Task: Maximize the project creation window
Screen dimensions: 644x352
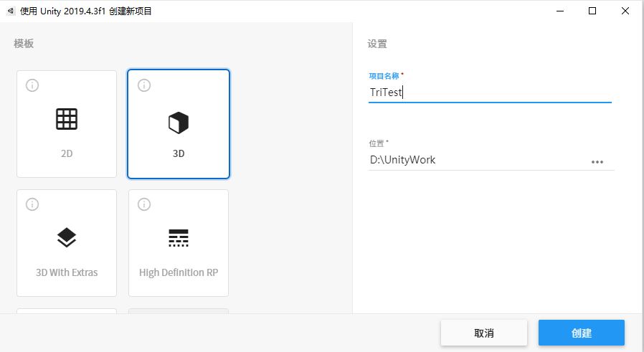Action: (x=592, y=11)
